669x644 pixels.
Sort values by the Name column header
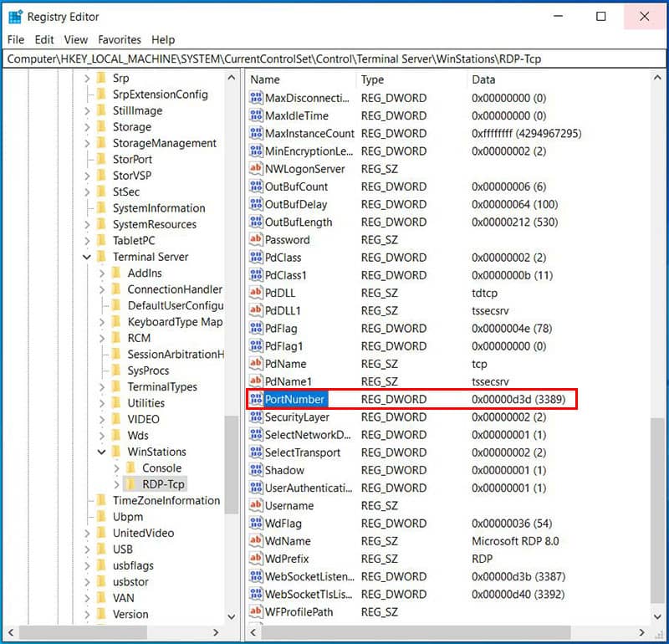coord(301,79)
